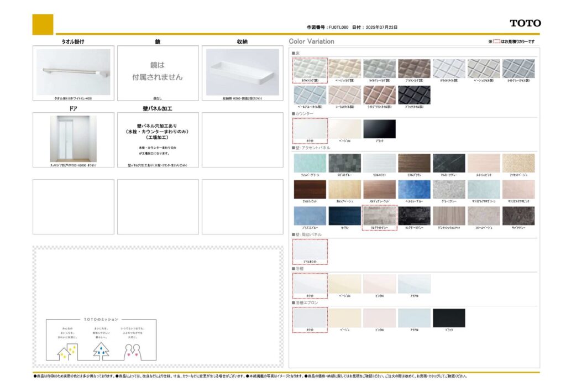Click the mirror (鏡) not-included box
This screenshot has width=566, height=392.
(x=158, y=72)
